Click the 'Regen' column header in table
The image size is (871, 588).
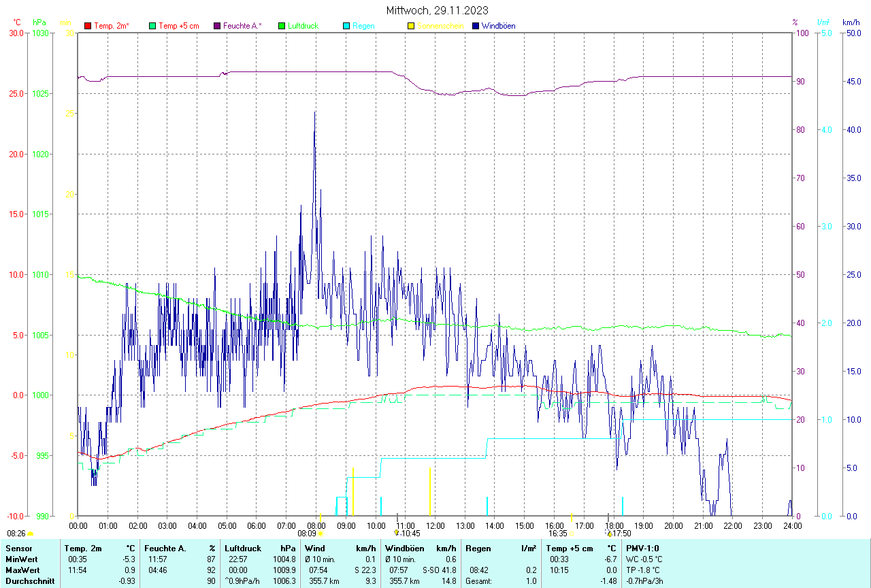[477, 549]
